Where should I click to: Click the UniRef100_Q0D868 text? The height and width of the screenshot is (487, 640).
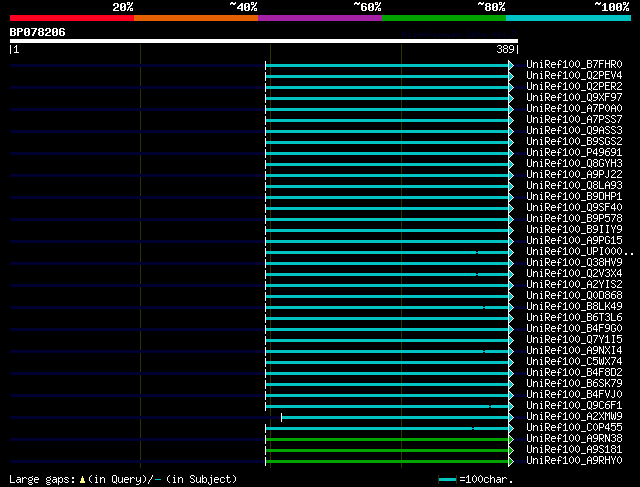(x=574, y=296)
